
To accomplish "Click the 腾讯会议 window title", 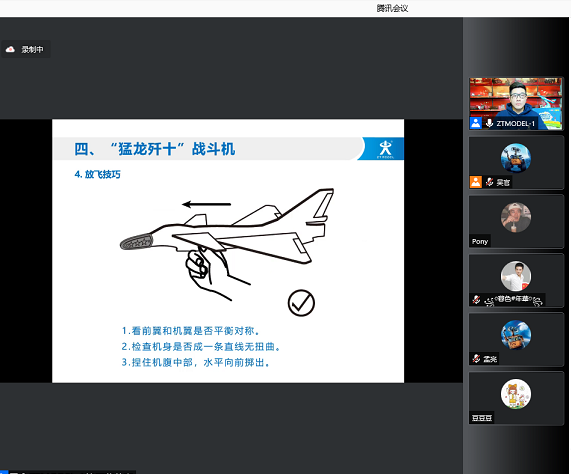I will [392, 8].
